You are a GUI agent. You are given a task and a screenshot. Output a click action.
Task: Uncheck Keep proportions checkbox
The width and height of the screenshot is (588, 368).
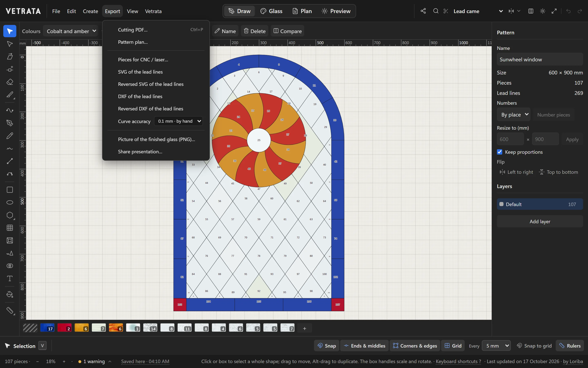(500, 152)
